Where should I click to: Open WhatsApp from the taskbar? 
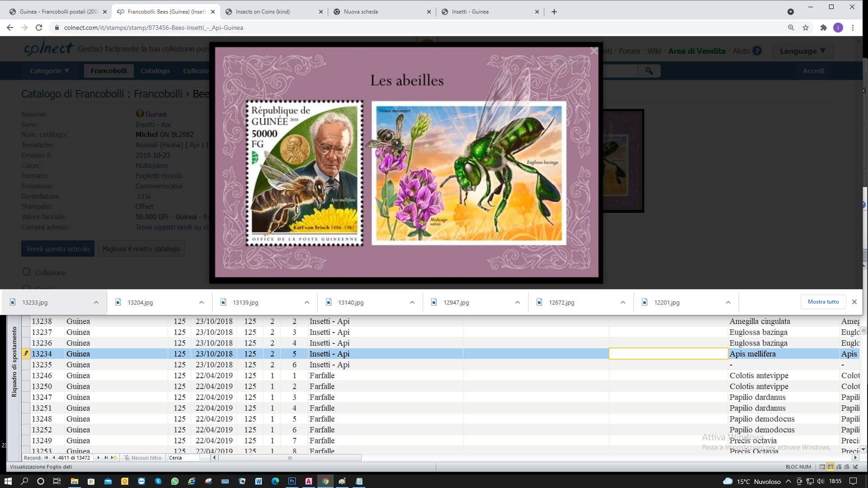point(175,481)
